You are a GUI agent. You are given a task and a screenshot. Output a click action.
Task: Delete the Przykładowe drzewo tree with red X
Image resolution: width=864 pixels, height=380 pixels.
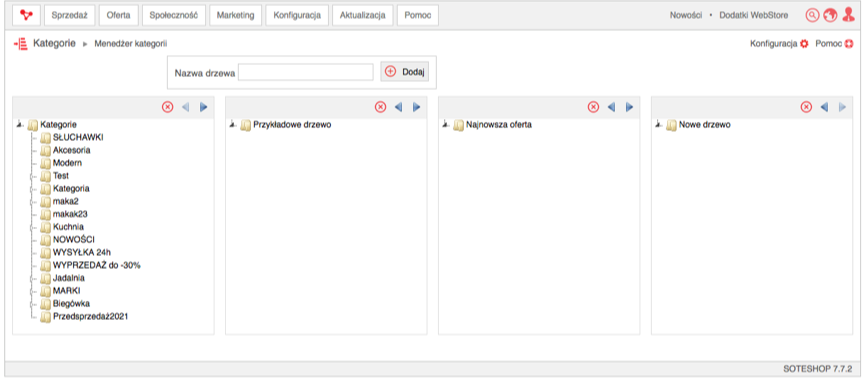(x=380, y=107)
